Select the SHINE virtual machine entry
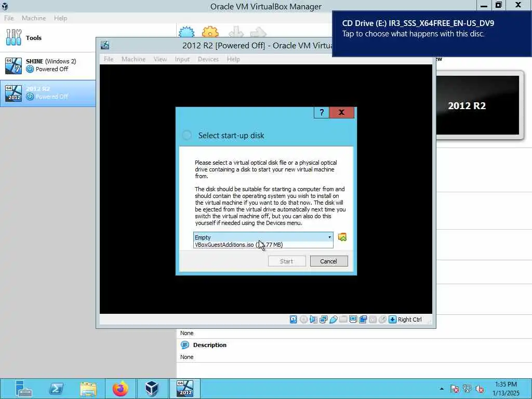The width and height of the screenshot is (532, 399). [48, 65]
